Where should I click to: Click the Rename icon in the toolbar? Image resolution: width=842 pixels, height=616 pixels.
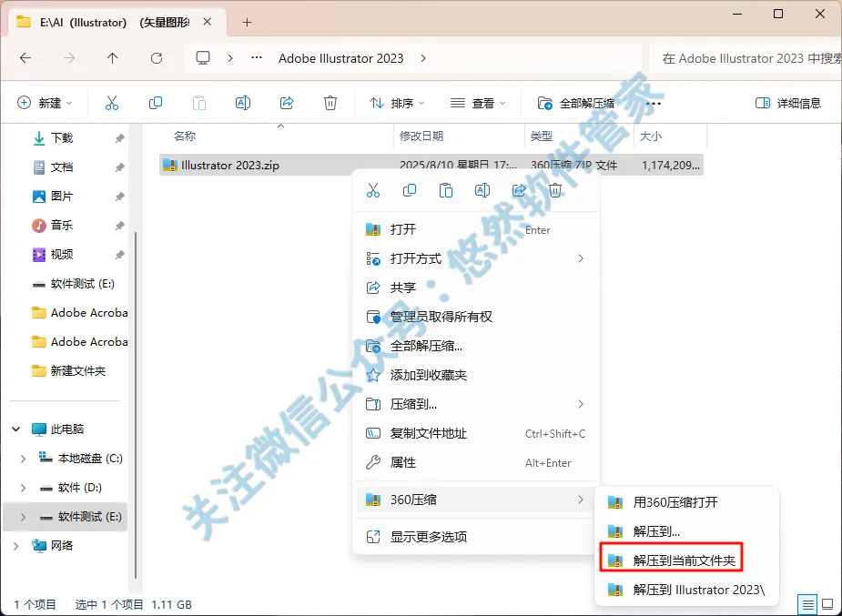click(243, 103)
